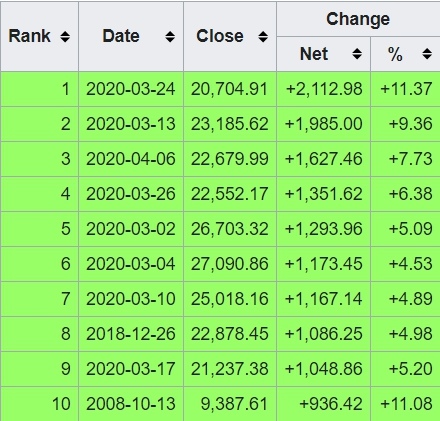Click the Net change sort arrows
Viewport: 440px width, 421px height.
click(x=357, y=54)
